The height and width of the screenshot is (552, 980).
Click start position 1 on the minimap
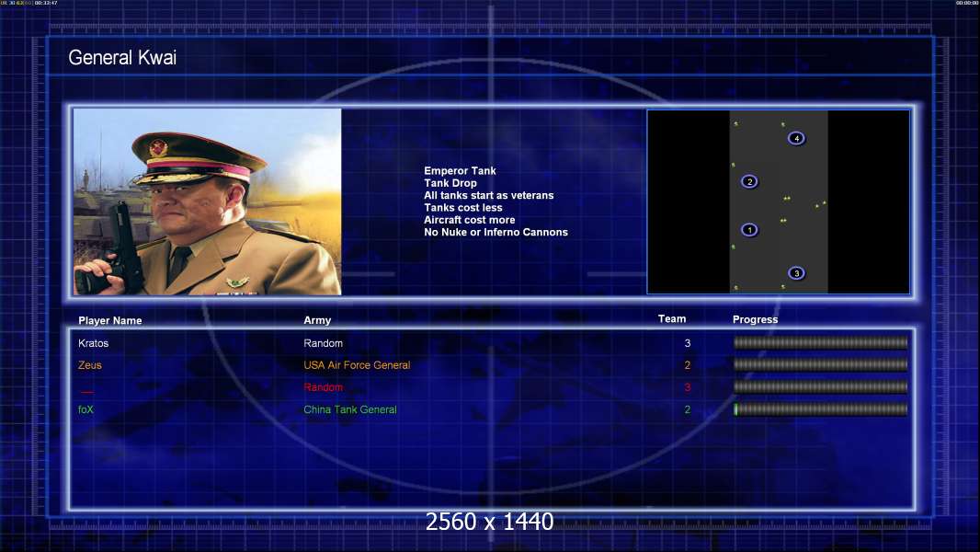tap(749, 230)
